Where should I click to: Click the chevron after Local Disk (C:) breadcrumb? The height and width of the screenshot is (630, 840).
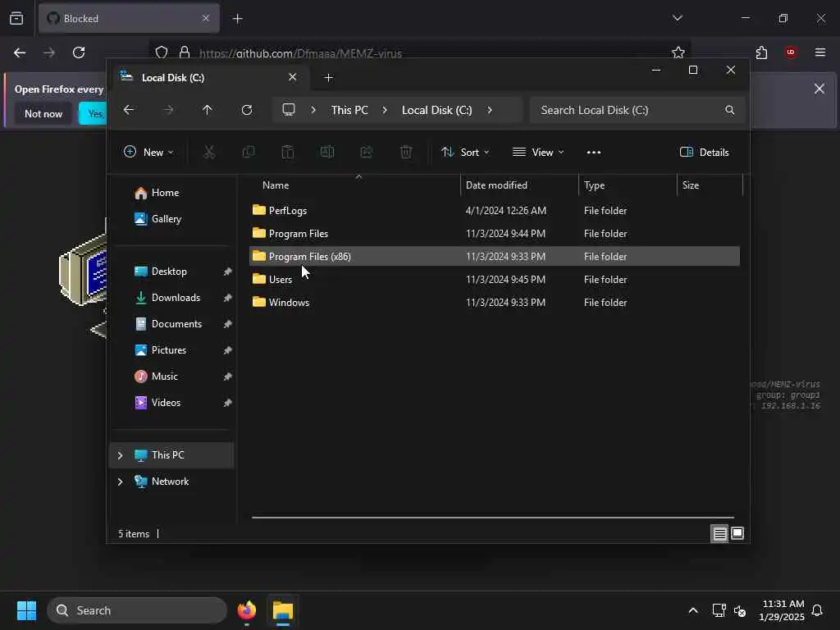tap(490, 110)
